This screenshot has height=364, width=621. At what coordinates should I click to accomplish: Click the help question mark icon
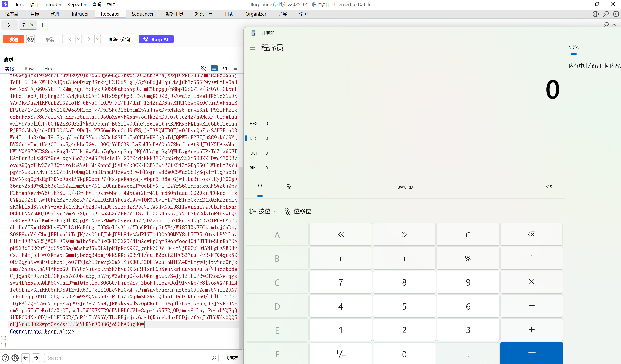[x=5, y=358]
